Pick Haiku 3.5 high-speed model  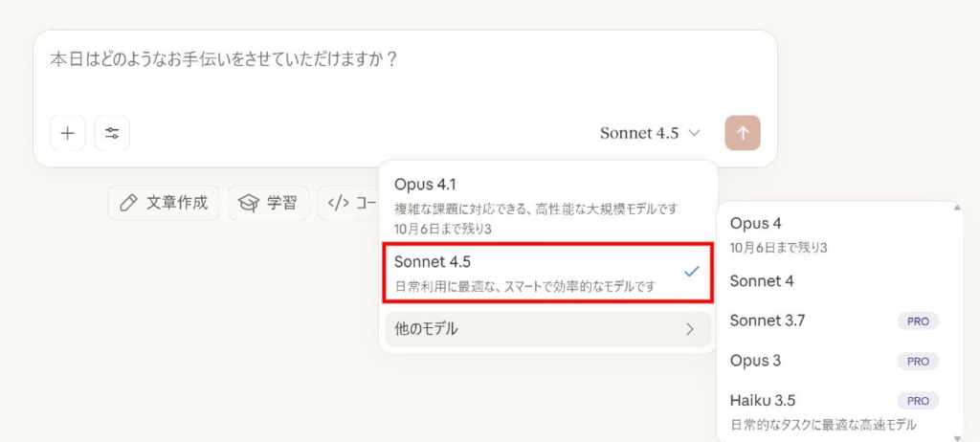835,411
